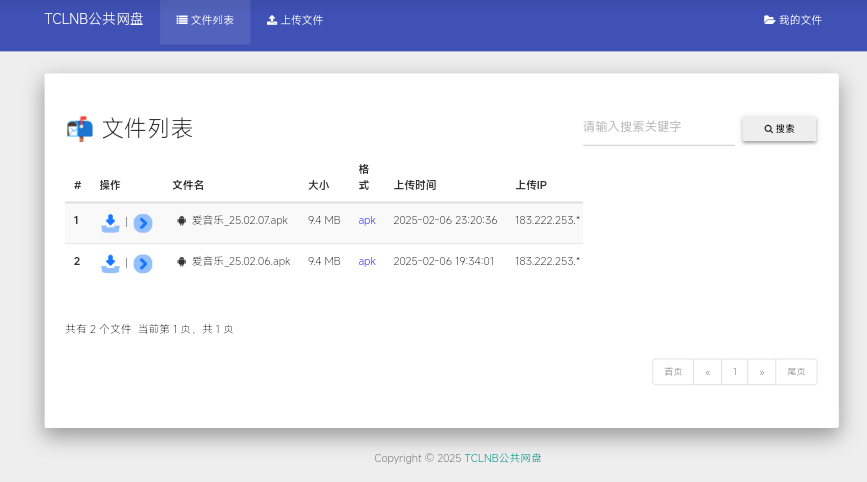Open 我的文件 in the navbar
The height and width of the screenshot is (482, 867).
pyautogui.click(x=793, y=20)
